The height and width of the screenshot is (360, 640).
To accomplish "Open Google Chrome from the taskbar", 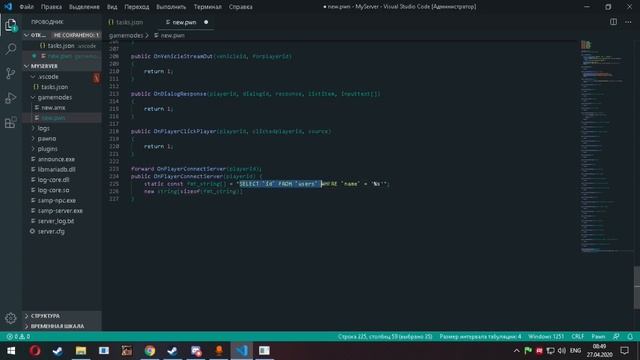I will click(150, 351).
